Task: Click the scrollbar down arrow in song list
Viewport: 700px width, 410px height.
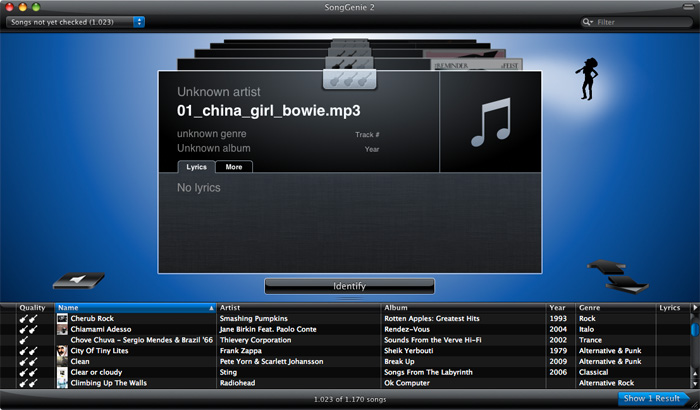Action: [695, 383]
